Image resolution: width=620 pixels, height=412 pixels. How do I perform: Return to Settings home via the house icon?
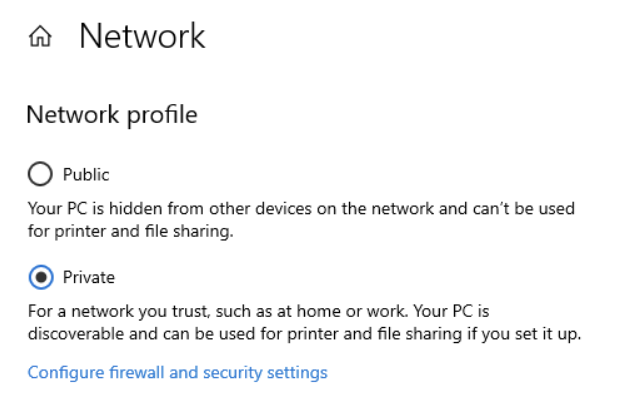pos(40,38)
